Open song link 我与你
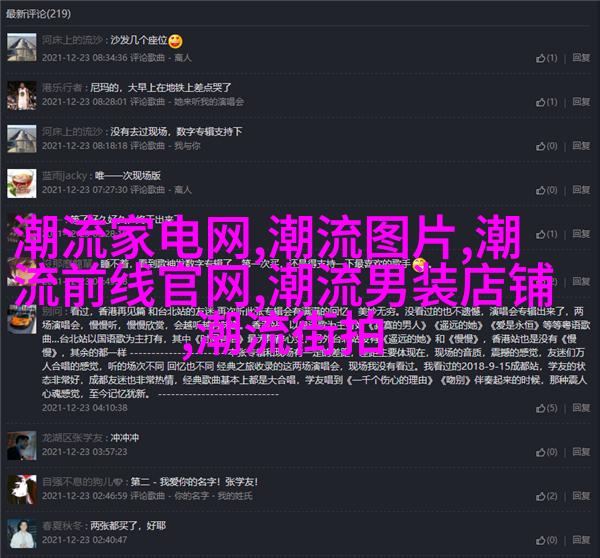This screenshot has width=600, height=558. pos(187,146)
